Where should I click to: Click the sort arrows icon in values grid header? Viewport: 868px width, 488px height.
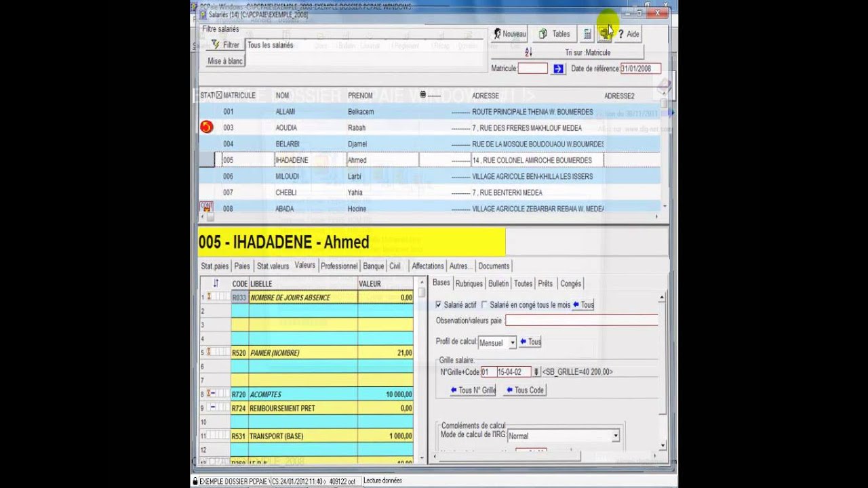[216, 283]
